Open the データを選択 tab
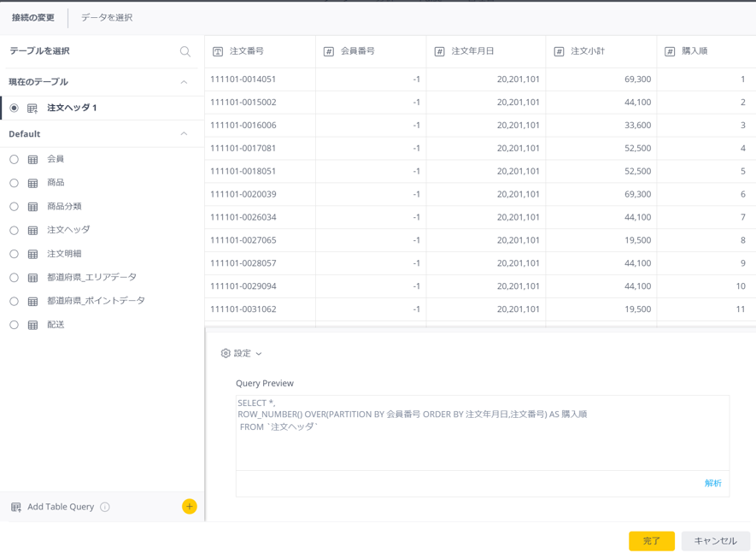The width and height of the screenshot is (756, 559). (x=107, y=18)
